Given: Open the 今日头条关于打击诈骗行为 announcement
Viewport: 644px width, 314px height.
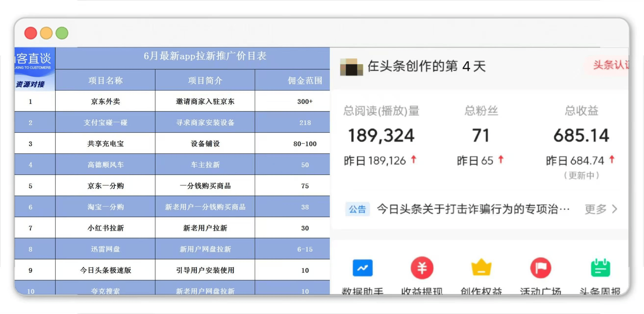Looking at the screenshot, I should click(x=473, y=209).
